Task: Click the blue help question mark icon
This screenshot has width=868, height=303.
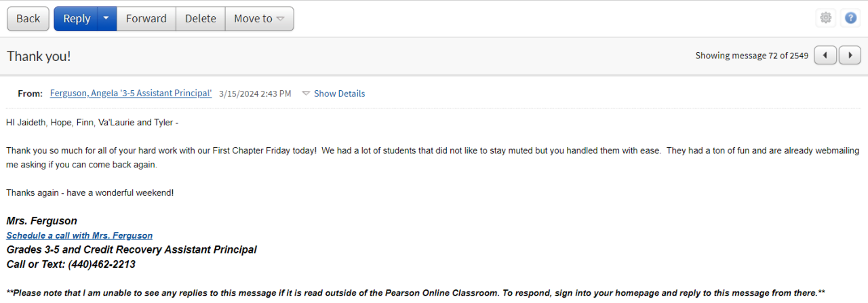Action: [x=850, y=18]
